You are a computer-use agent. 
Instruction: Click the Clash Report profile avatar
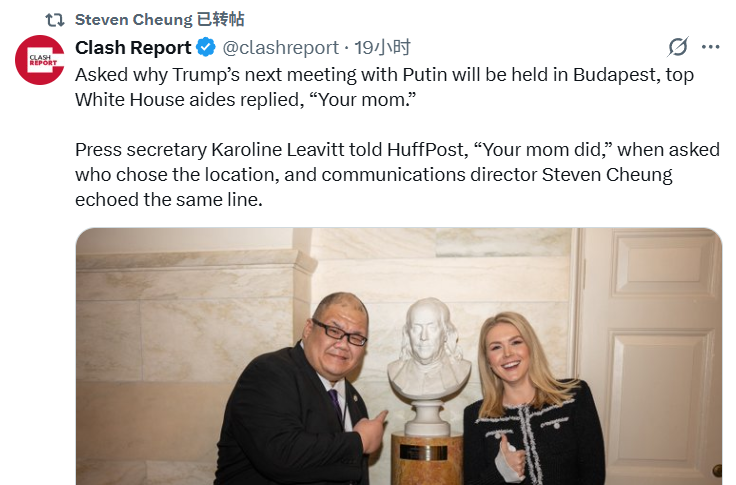coord(40,60)
